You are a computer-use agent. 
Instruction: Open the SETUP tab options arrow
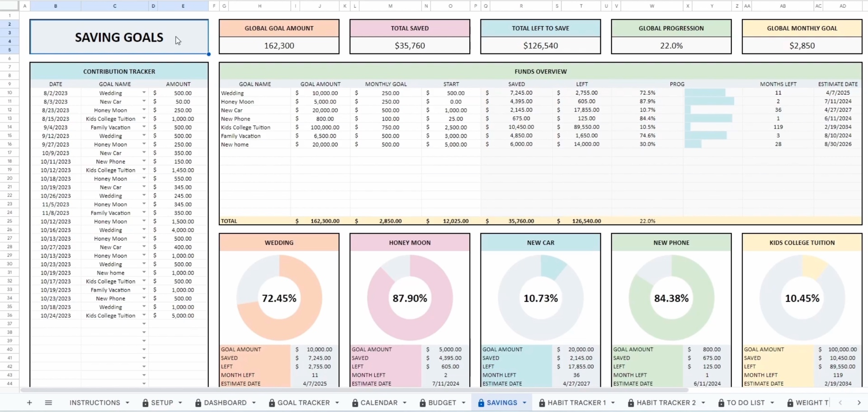pos(180,403)
